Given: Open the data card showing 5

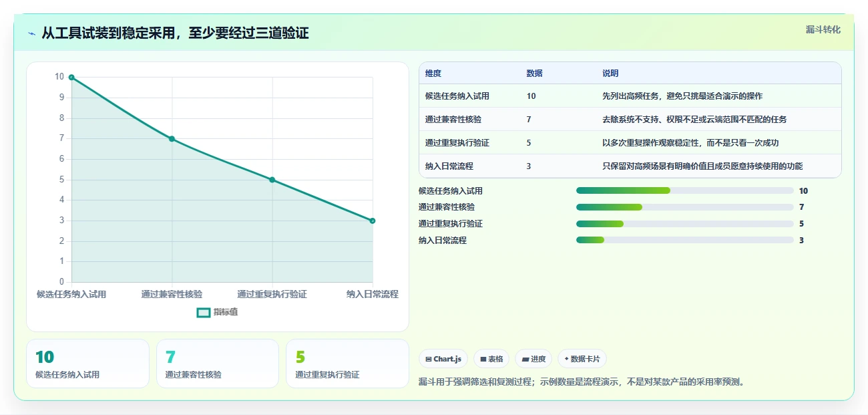Looking at the screenshot, I should click(x=347, y=364).
